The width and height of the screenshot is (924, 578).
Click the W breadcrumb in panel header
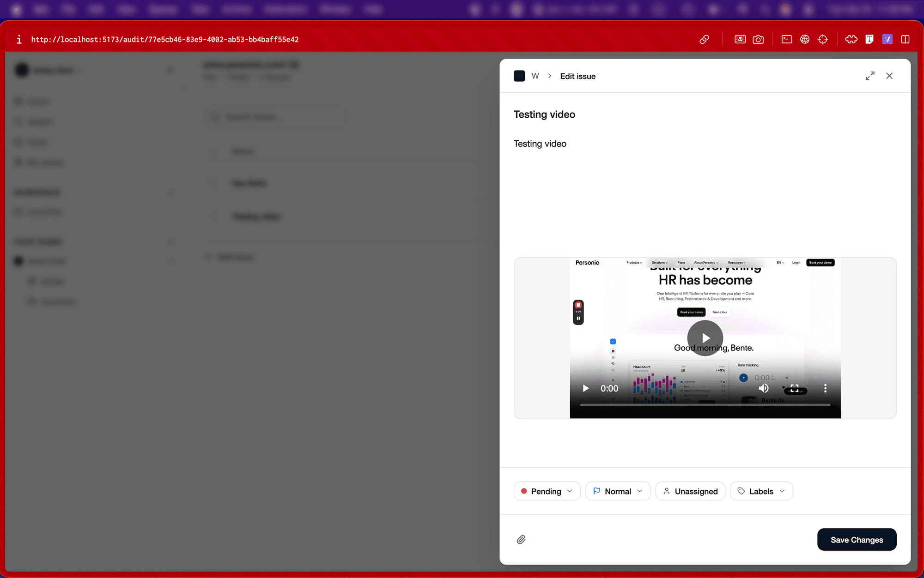click(x=535, y=76)
